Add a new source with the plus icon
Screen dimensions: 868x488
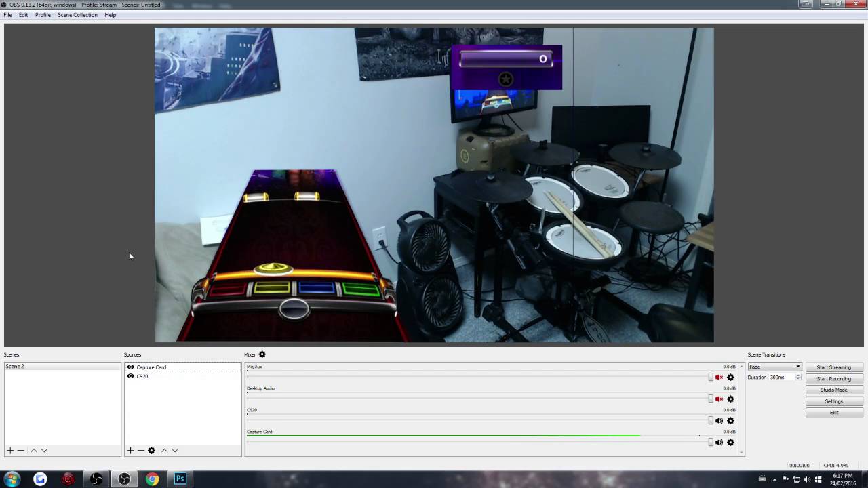130,451
